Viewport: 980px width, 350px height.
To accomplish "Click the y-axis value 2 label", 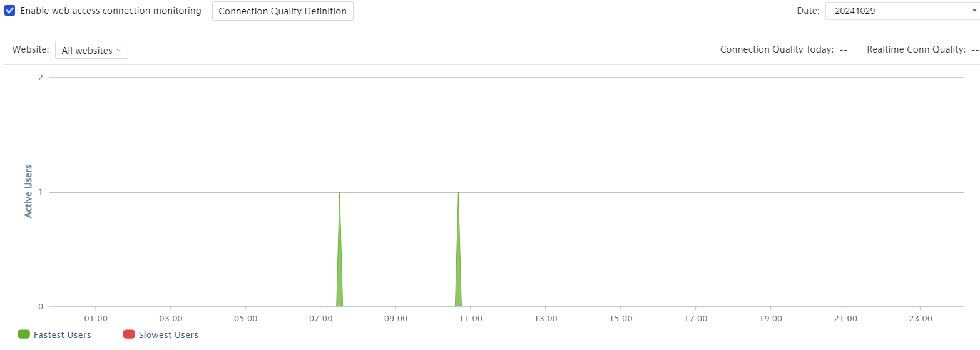I will [x=40, y=78].
